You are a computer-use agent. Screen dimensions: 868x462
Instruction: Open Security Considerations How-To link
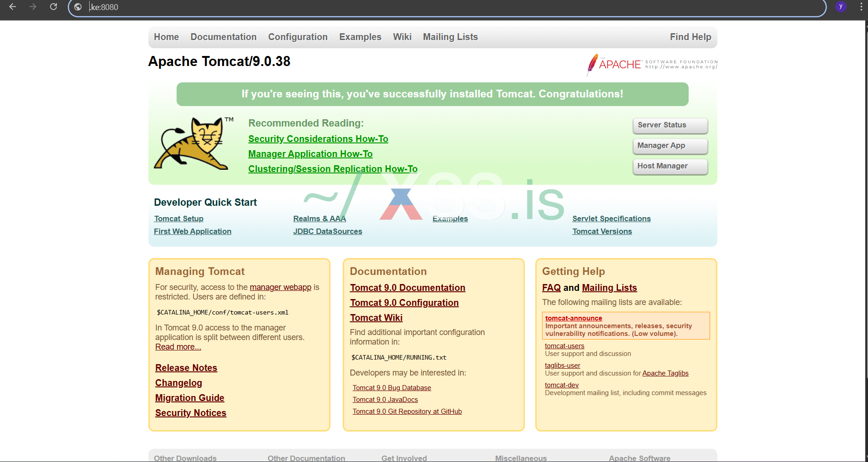(318, 139)
